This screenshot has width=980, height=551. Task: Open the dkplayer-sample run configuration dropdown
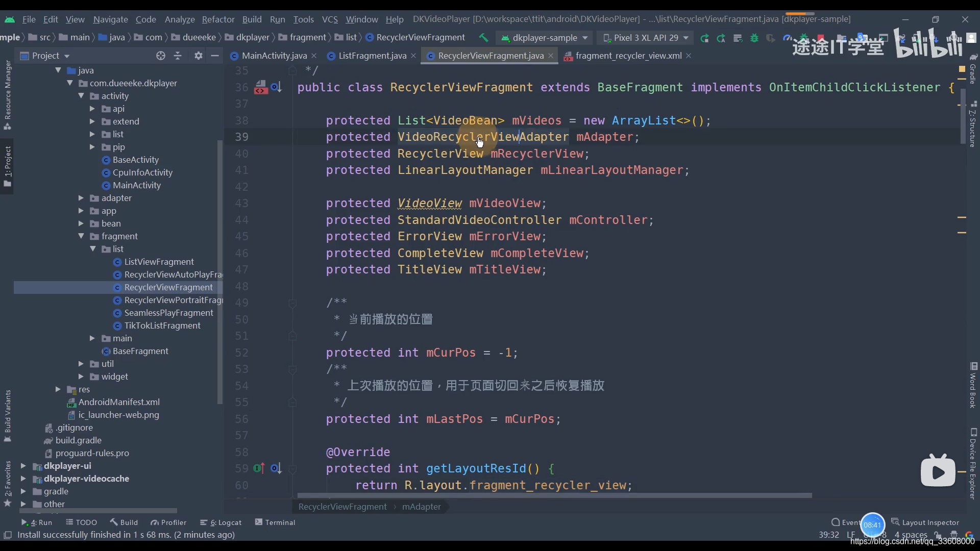(x=545, y=38)
